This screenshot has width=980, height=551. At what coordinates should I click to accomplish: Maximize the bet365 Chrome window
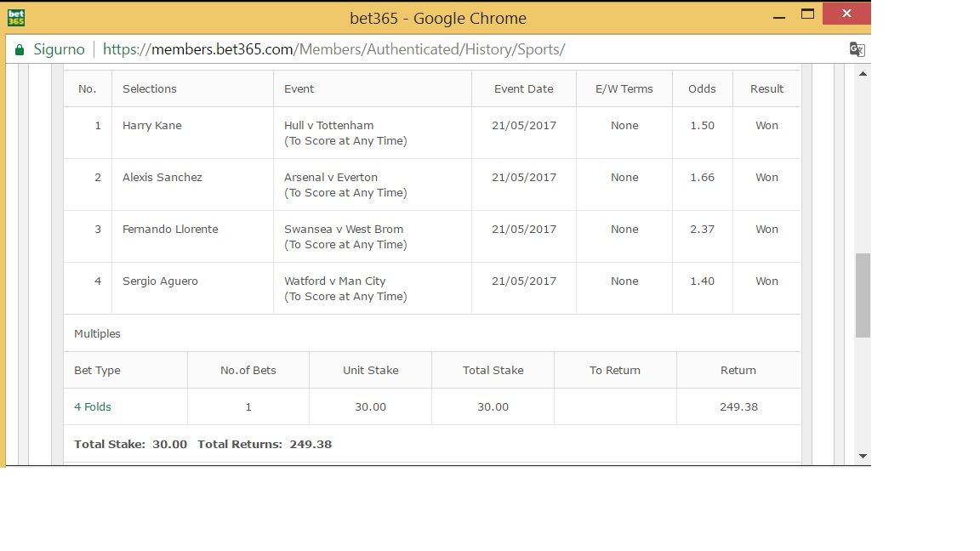[807, 14]
